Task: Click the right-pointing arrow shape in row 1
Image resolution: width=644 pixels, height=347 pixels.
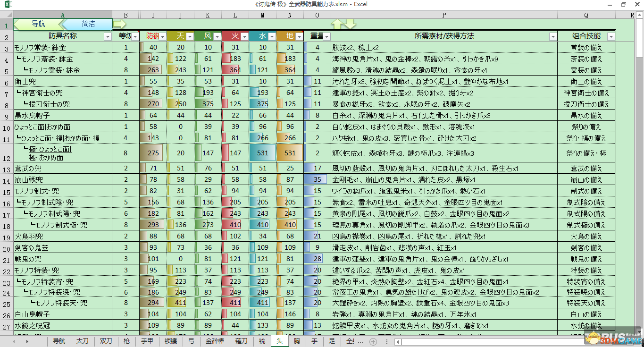Action: [x=120, y=23]
